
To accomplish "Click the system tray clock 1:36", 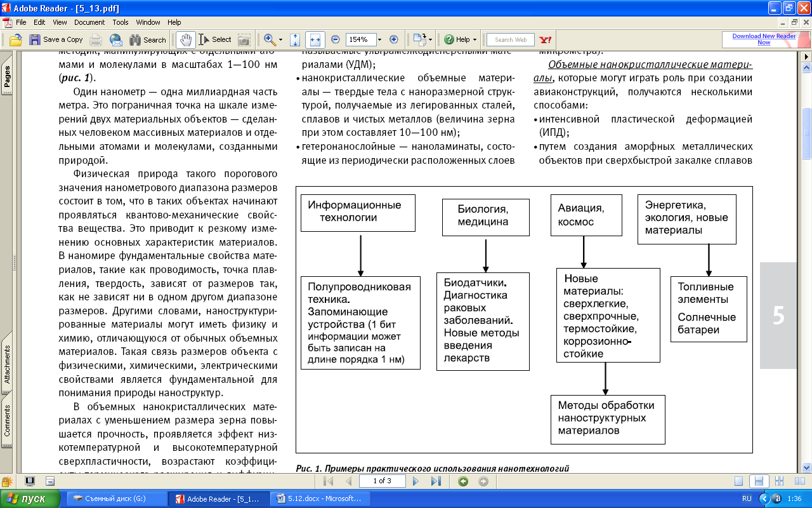I will pyautogui.click(x=794, y=499).
